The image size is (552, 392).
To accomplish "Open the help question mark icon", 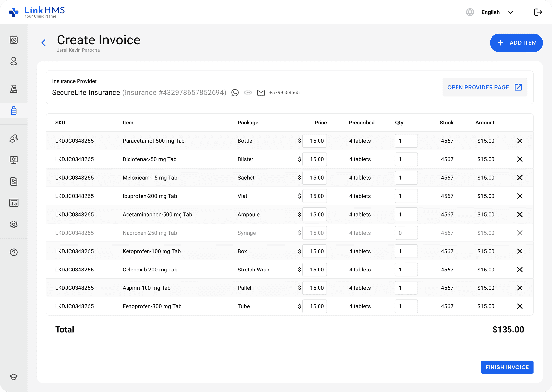I will click(14, 252).
